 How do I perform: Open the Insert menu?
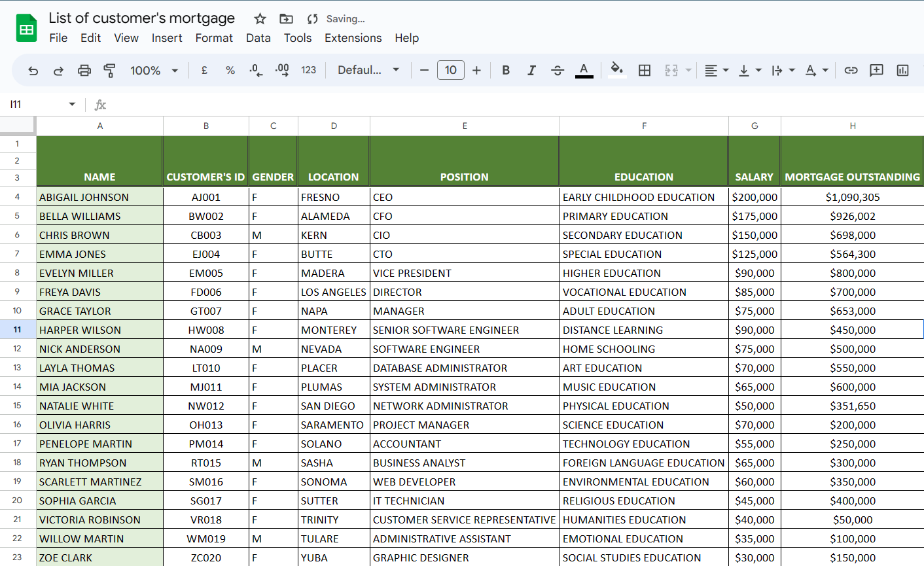click(x=167, y=38)
